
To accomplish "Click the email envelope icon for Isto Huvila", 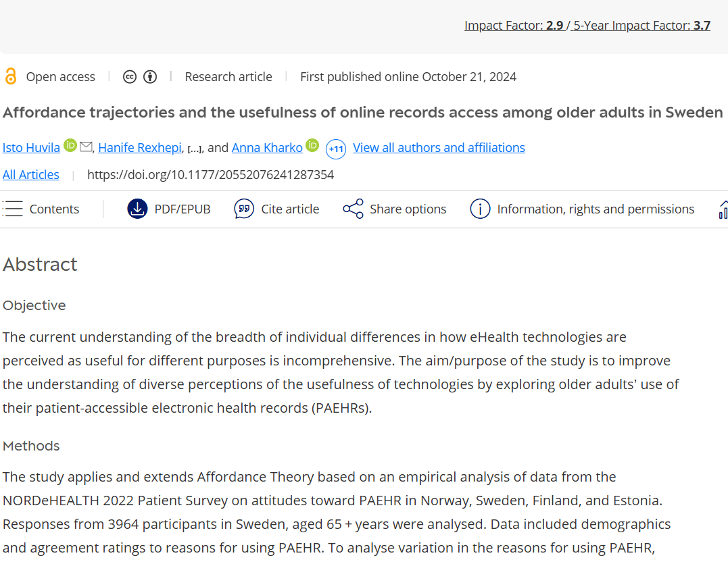I will 86,147.
